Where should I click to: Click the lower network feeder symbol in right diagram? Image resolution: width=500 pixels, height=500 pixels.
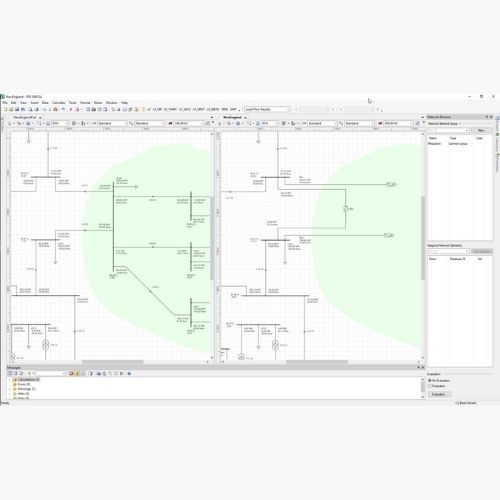389,235
